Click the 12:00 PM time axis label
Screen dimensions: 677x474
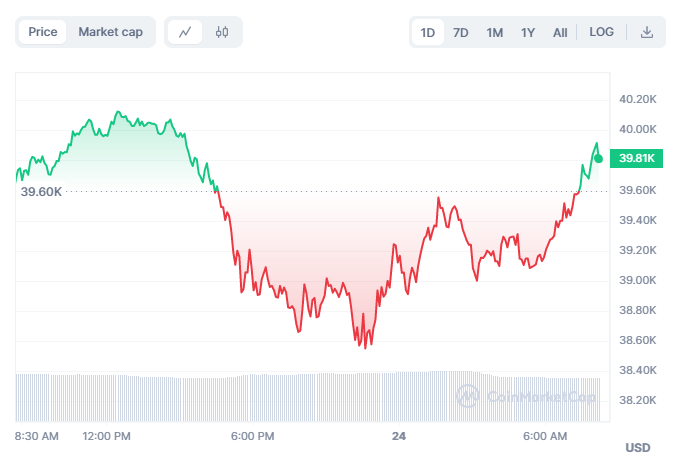pos(107,436)
